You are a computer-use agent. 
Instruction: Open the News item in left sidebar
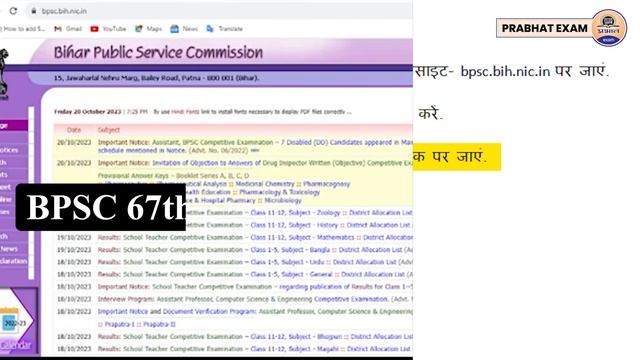(9, 249)
